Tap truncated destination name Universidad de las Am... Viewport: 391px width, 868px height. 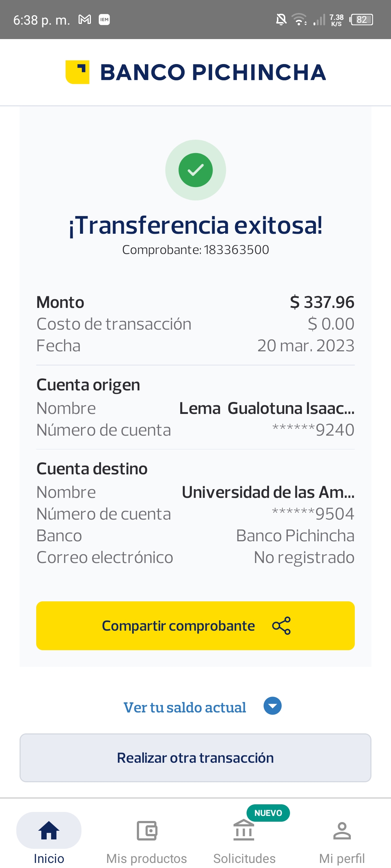pos(268,492)
